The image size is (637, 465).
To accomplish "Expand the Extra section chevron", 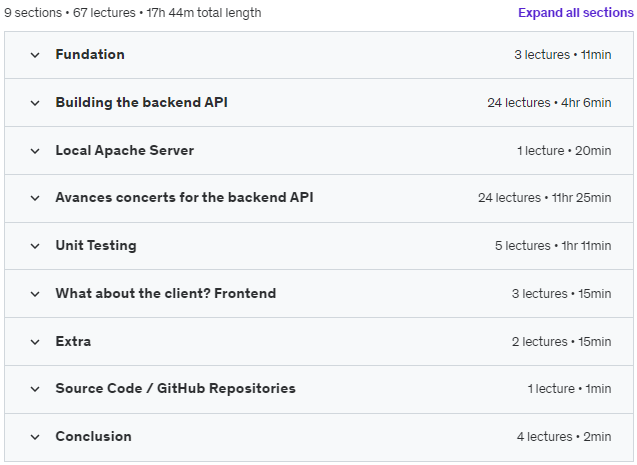I will (35, 342).
